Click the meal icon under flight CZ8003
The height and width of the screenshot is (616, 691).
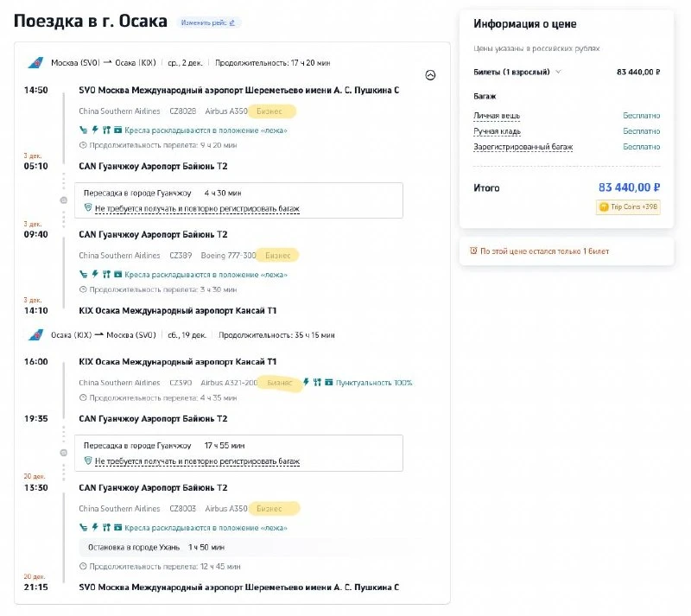point(106,527)
